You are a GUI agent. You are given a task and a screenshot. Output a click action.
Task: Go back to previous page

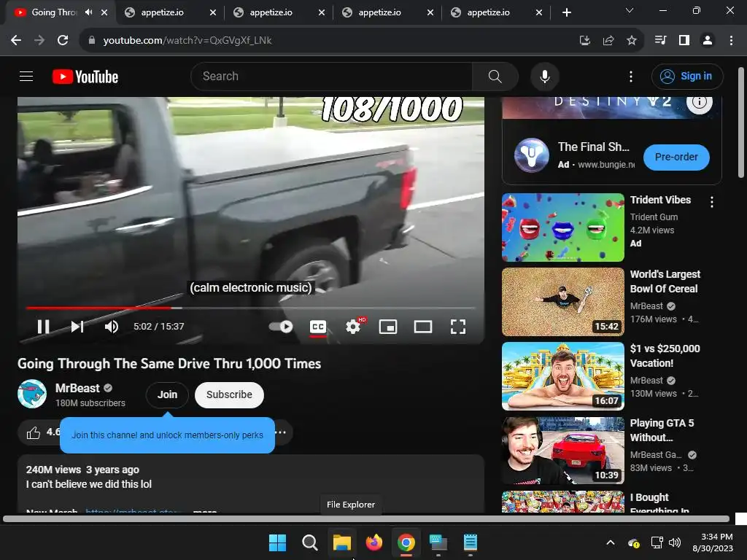pyautogui.click(x=16, y=41)
